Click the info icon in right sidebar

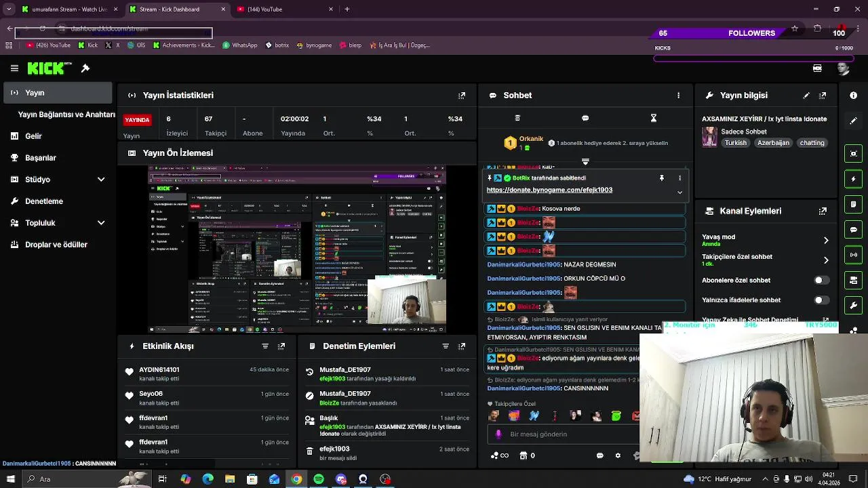pos(854,96)
